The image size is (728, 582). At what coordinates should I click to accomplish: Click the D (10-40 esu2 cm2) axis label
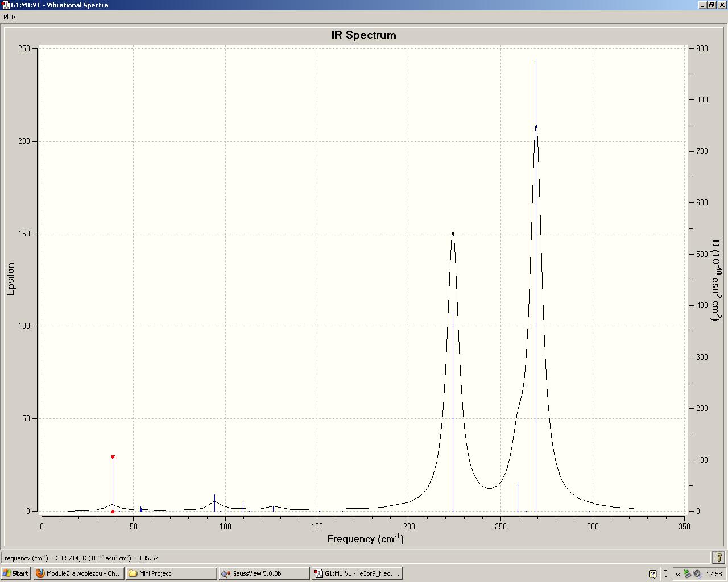(x=717, y=280)
